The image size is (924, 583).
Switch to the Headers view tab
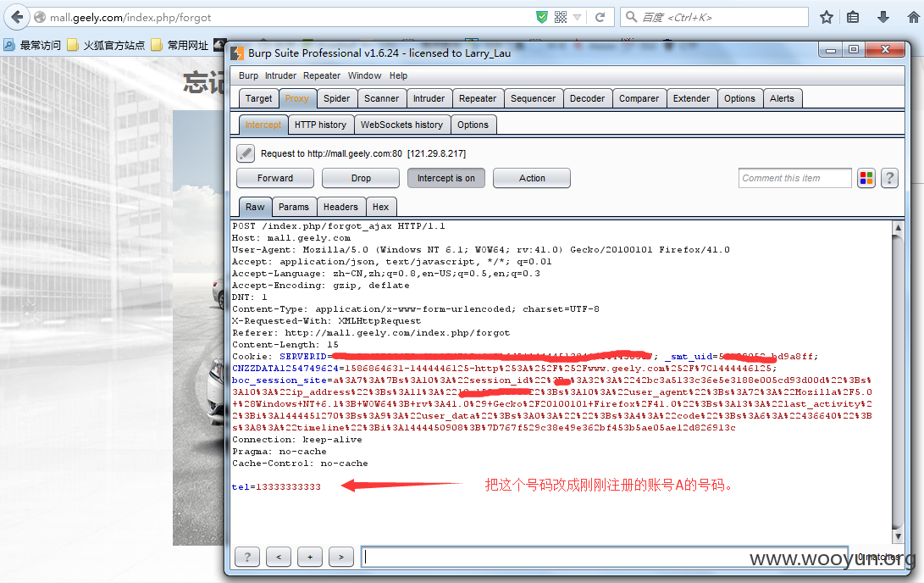pos(340,207)
